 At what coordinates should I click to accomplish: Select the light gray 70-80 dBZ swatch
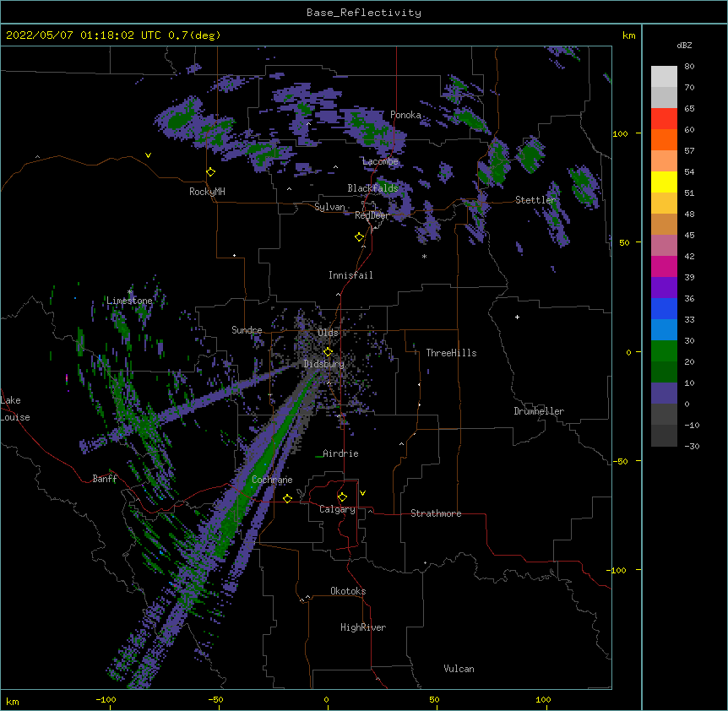(664, 77)
